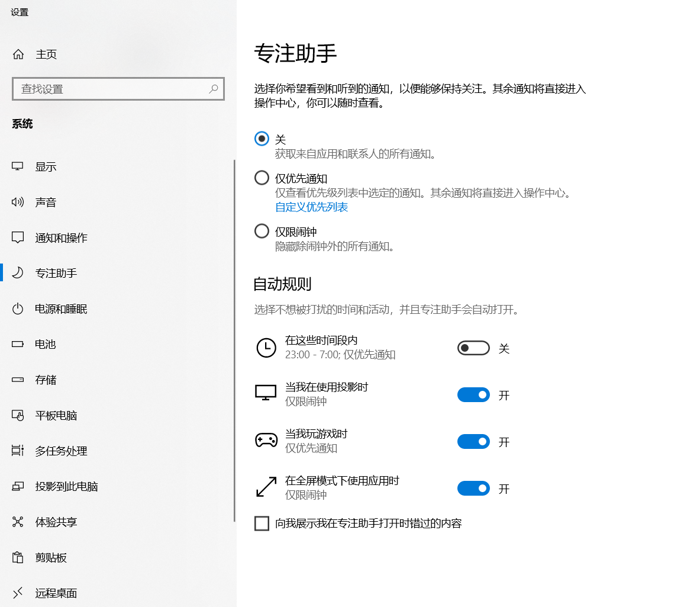Click the monitor icon for 显示
700x607 pixels.
(x=17, y=166)
